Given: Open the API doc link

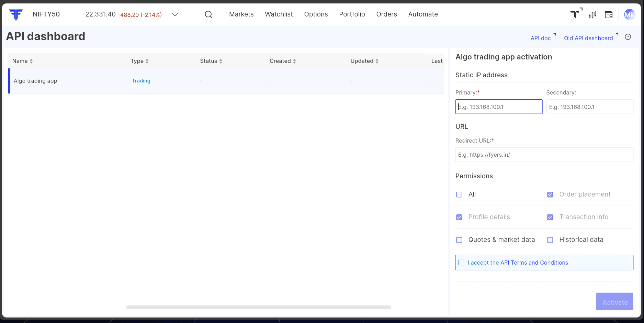Looking at the screenshot, I should pyautogui.click(x=541, y=38).
